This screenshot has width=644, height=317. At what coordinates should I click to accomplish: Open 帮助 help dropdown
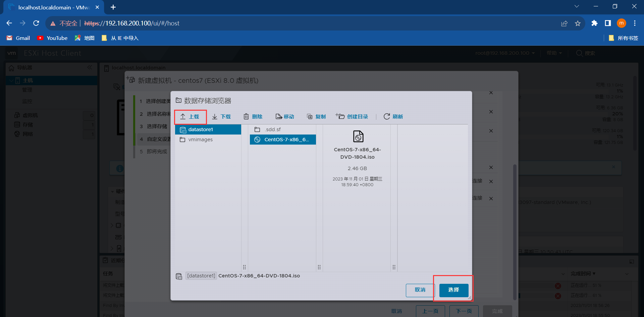click(554, 53)
